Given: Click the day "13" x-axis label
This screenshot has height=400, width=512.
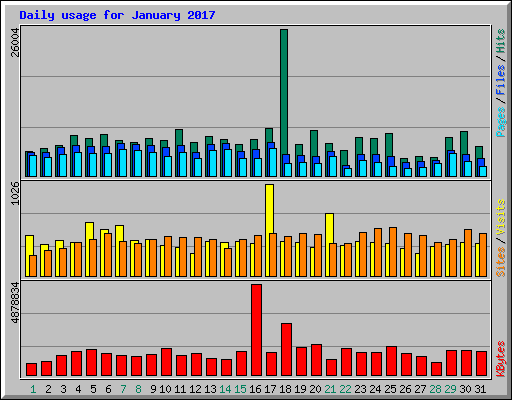Looking at the screenshot, I should (210, 389).
